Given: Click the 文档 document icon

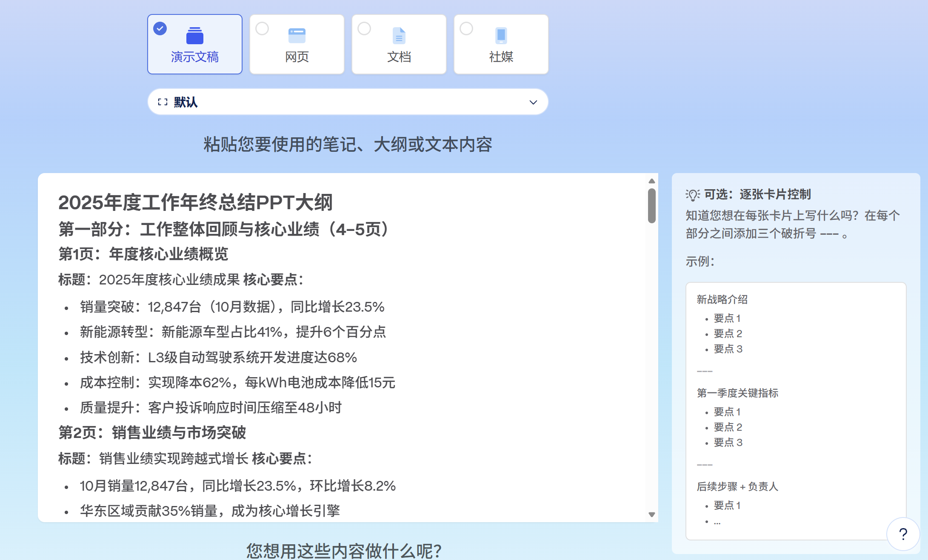Looking at the screenshot, I should pos(399,35).
